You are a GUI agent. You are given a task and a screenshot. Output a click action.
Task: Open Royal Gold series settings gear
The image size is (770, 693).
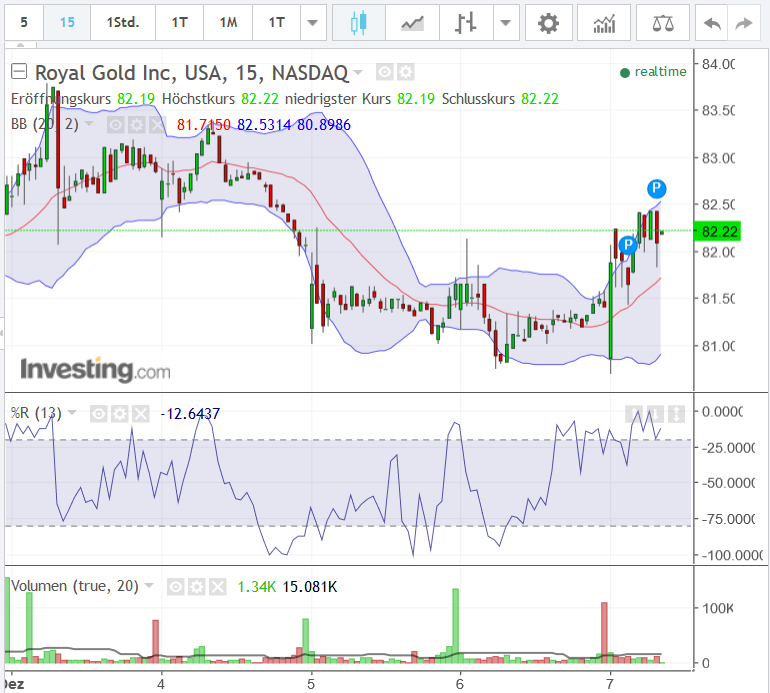tap(406, 72)
